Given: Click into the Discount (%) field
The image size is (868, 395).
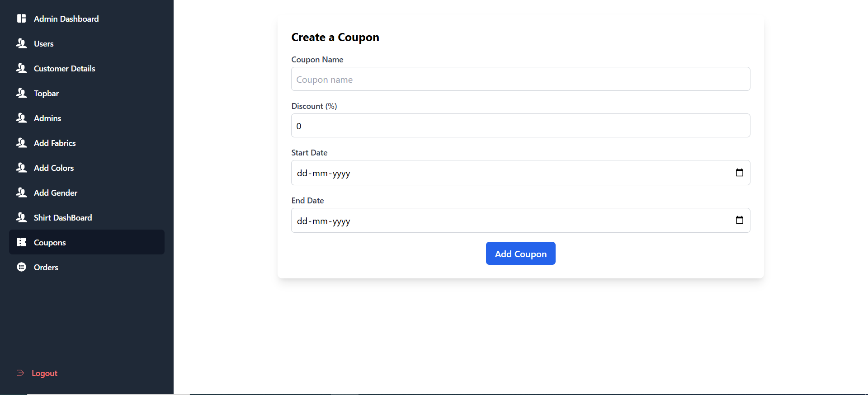Looking at the screenshot, I should [520, 126].
